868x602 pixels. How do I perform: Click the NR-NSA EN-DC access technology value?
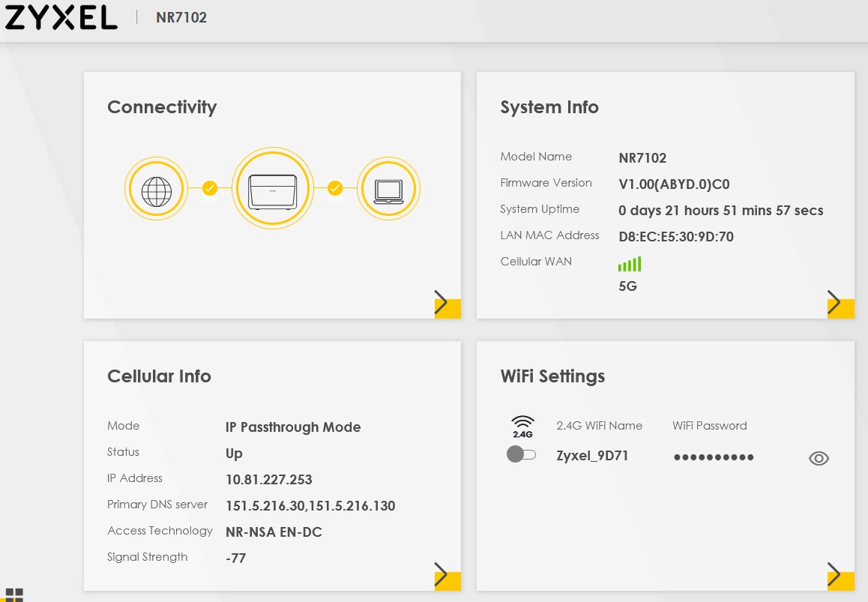click(x=274, y=532)
